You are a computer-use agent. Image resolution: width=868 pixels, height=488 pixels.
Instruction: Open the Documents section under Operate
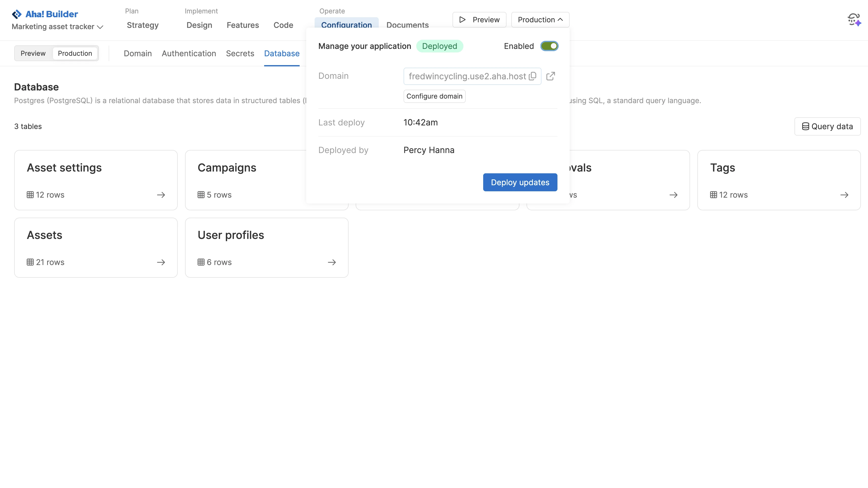(408, 25)
